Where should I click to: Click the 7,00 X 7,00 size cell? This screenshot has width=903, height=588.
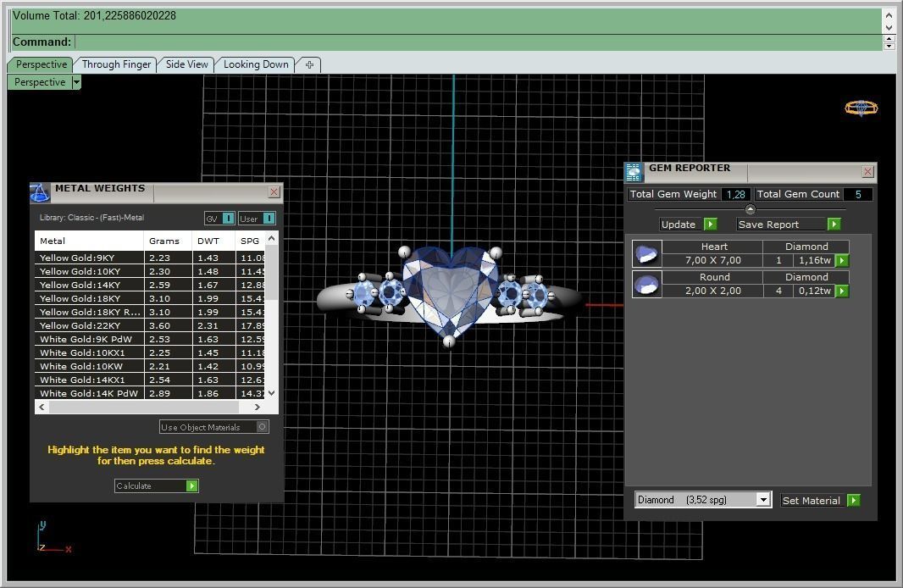pyautogui.click(x=713, y=260)
